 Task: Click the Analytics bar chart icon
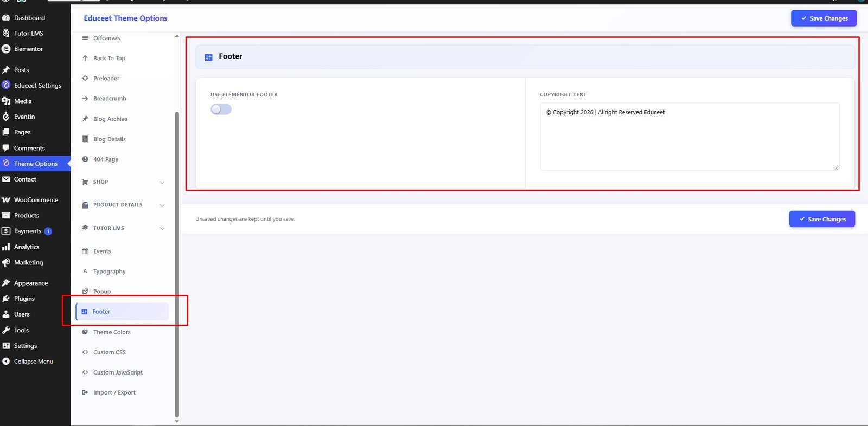[x=6, y=247]
